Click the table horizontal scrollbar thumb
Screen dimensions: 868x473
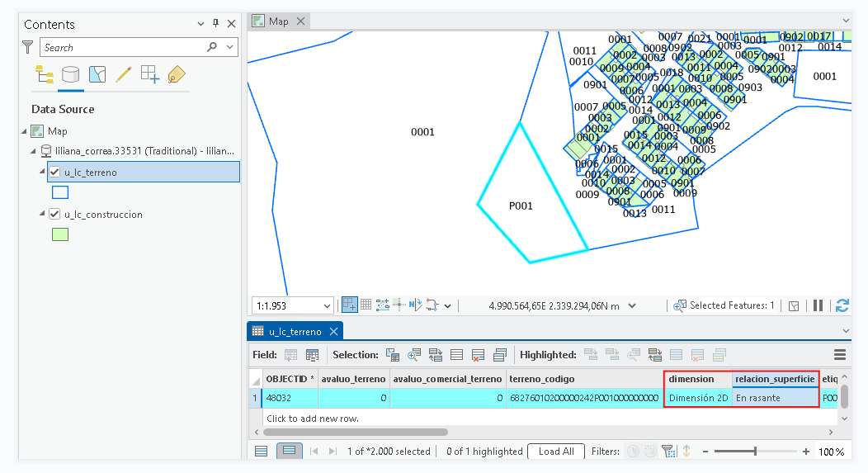(x=356, y=432)
